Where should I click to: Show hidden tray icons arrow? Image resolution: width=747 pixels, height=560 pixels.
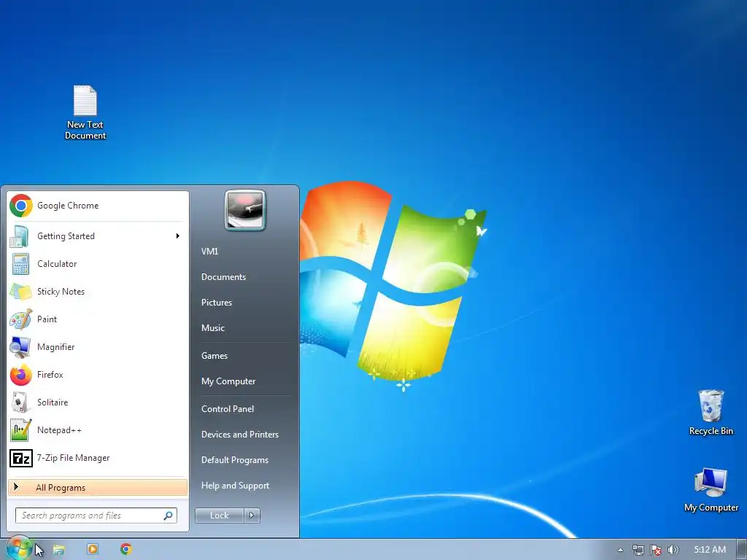620,550
